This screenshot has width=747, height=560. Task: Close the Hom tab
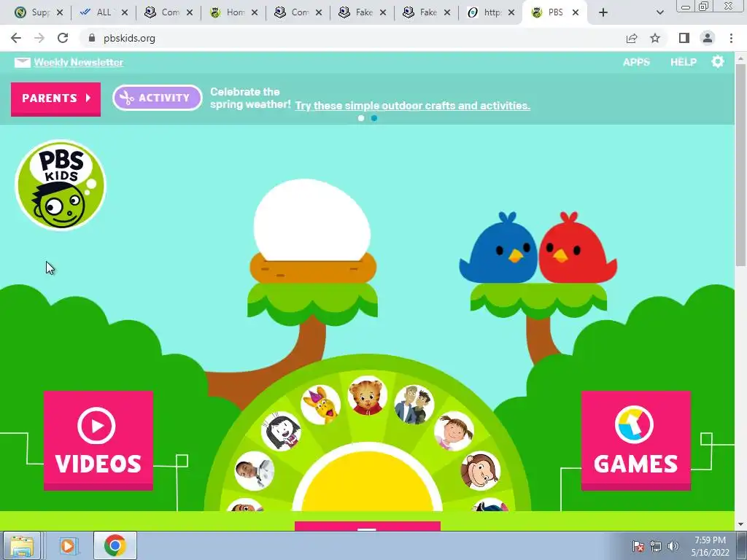(x=255, y=12)
